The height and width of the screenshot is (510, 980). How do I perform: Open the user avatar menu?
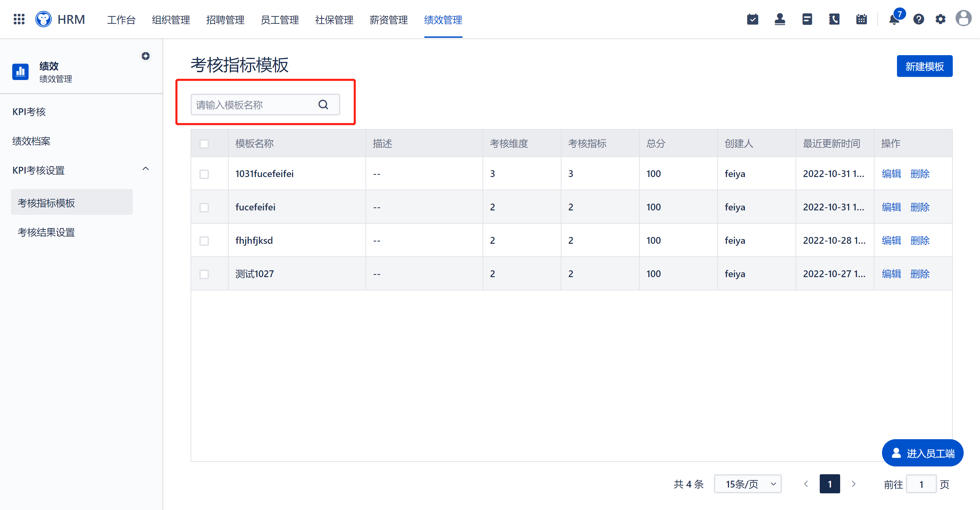[x=964, y=18]
